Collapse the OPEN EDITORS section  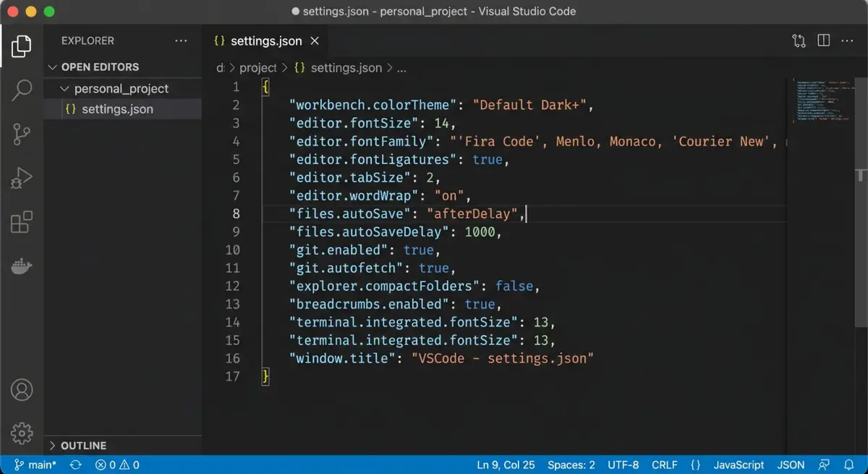click(122, 67)
